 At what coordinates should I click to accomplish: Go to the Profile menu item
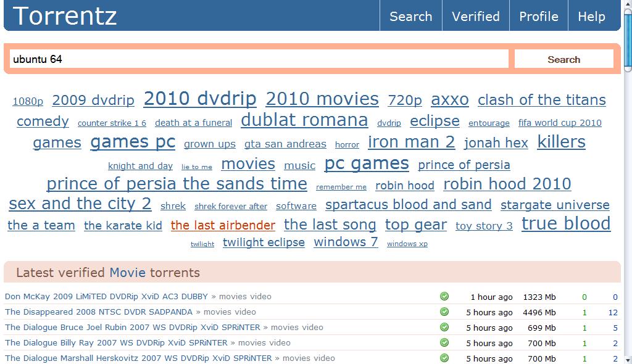click(538, 16)
